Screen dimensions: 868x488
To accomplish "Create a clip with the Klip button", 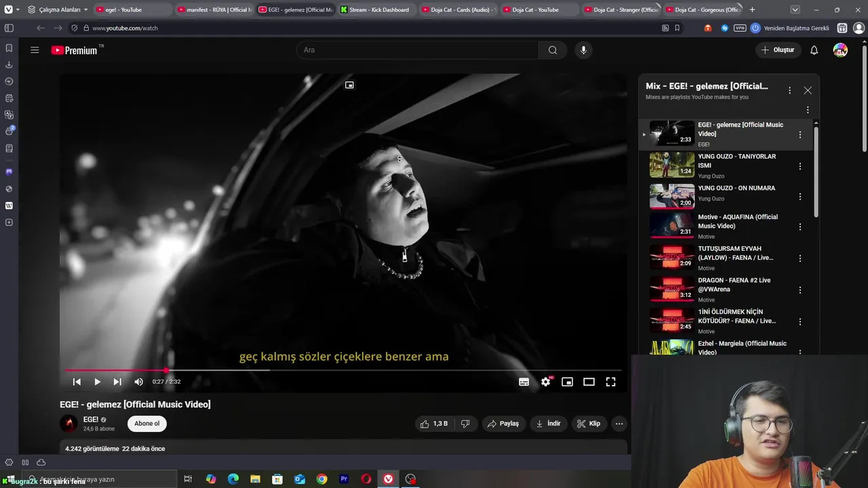I will pos(589,424).
